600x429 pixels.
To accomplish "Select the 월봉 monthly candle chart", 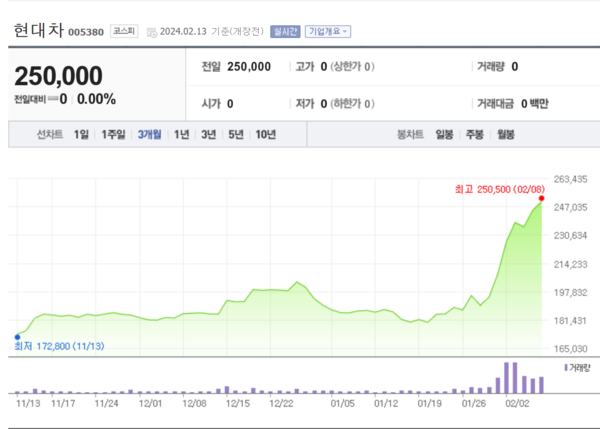I will click(x=505, y=135).
